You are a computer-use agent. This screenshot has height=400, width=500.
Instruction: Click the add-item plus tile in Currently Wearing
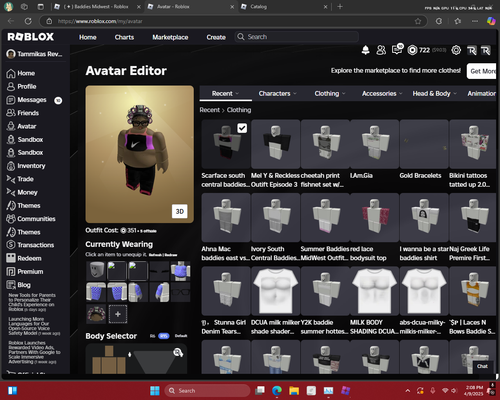pyautogui.click(x=118, y=314)
